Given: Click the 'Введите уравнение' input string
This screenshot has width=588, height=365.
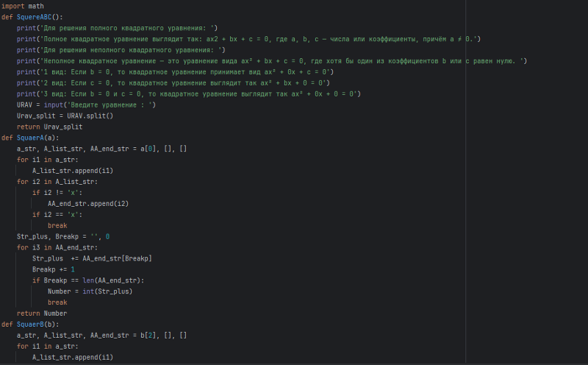Looking at the screenshot, I should pos(118,104).
